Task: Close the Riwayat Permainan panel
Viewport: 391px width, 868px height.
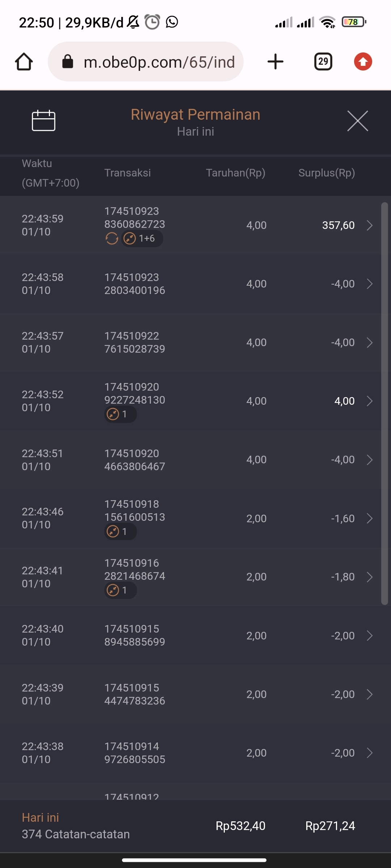Action: (357, 121)
